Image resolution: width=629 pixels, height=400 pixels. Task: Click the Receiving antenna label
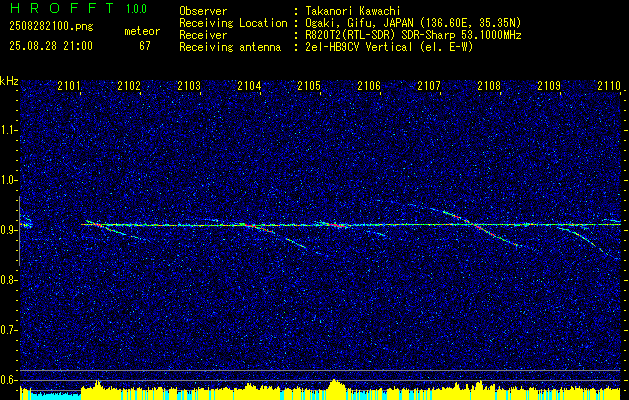(230, 47)
